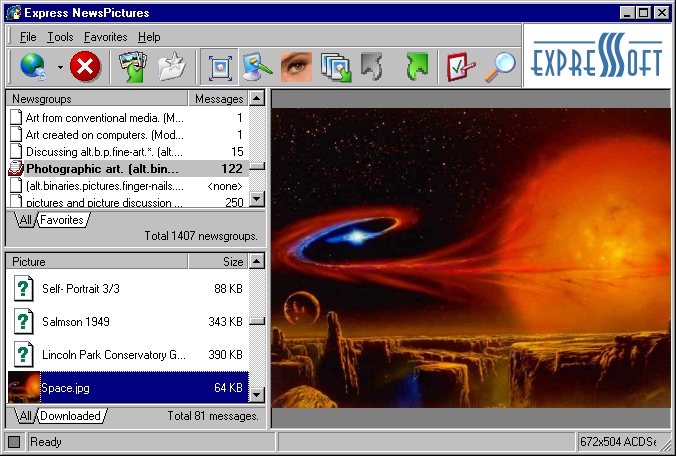
Task: Click question-mark icon beside Salmson 1949
Action: click(x=24, y=321)
